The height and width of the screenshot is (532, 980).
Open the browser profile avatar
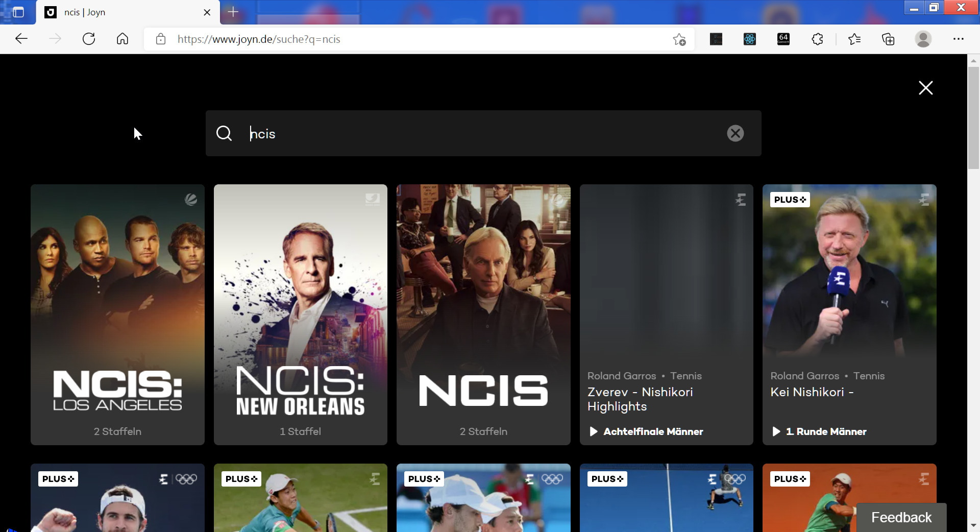[x=923, y=39]
